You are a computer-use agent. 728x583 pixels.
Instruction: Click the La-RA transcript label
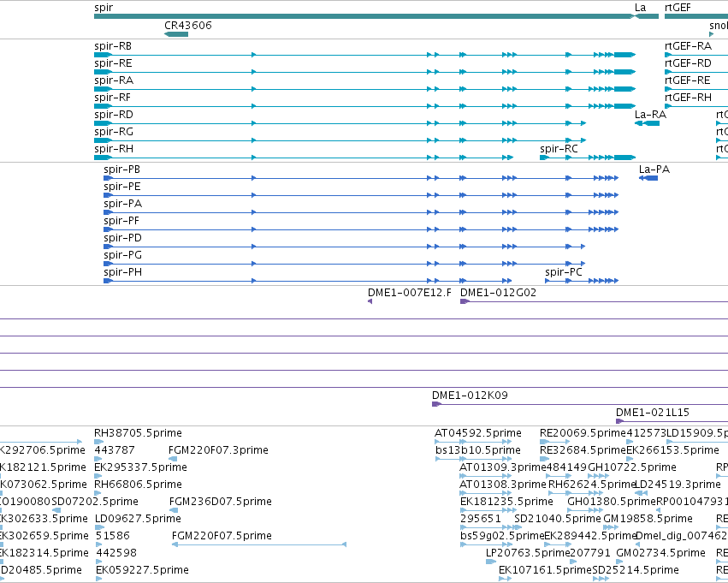(650, 115)
